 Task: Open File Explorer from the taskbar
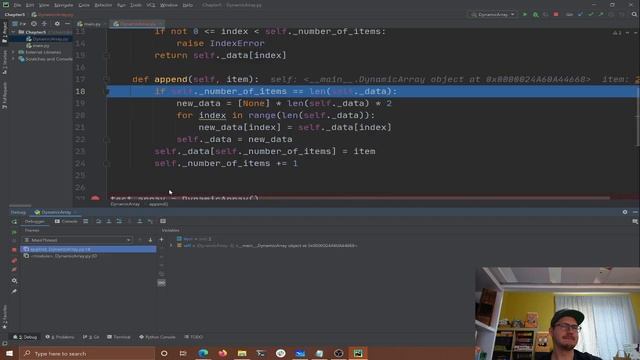[x=242, y=353]
